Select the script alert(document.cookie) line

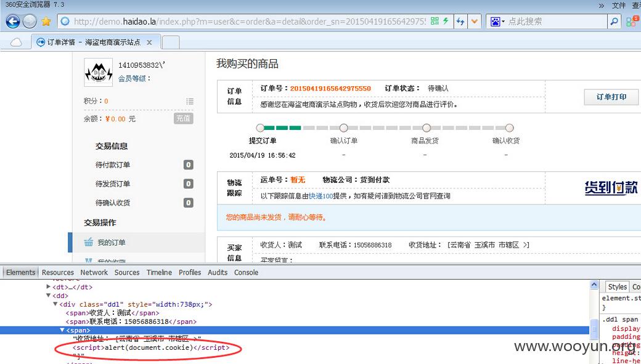click(x=150, y=347)
